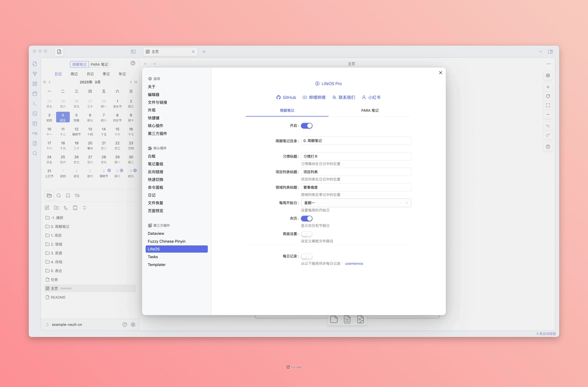Click the 习惯标题 input field

tap(356, 156)
